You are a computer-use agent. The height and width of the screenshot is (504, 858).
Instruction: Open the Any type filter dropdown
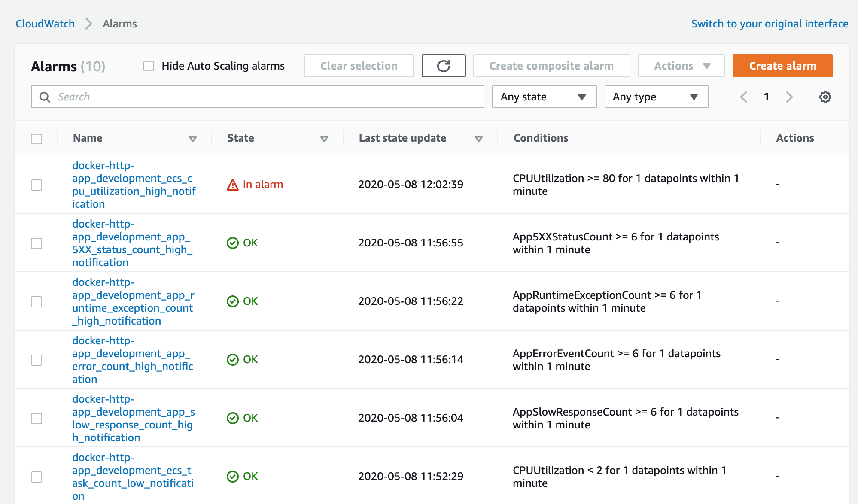[x=656, y=97]
